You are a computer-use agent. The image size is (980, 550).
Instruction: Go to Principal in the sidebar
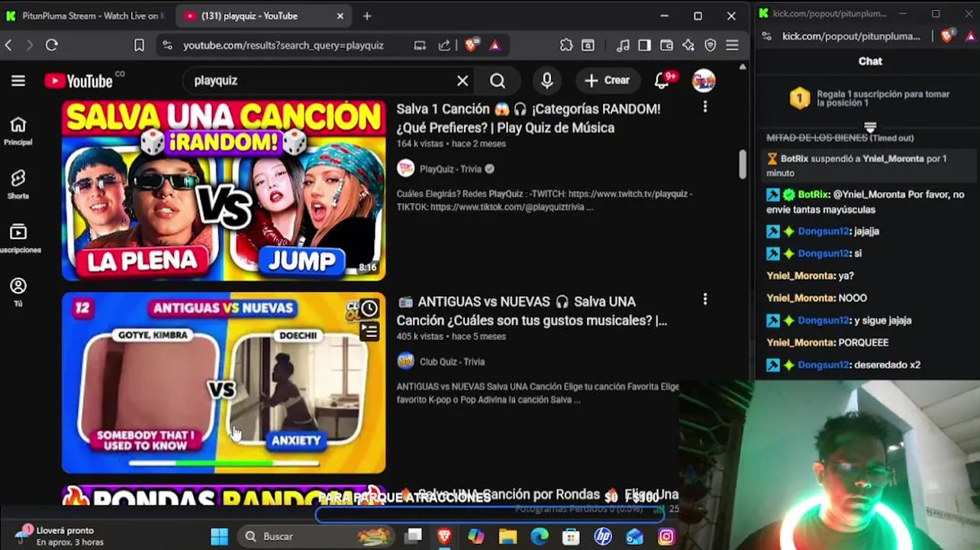tap(18, 131)
